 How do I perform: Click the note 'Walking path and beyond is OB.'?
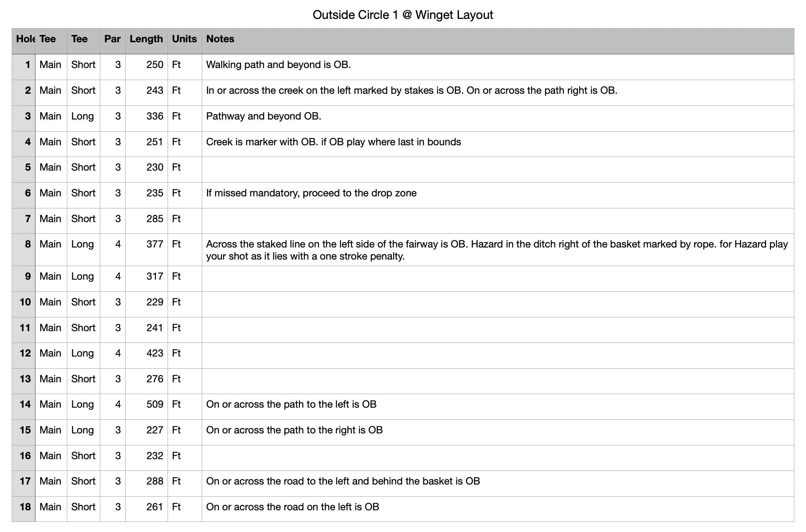click(x=278, y=65)
